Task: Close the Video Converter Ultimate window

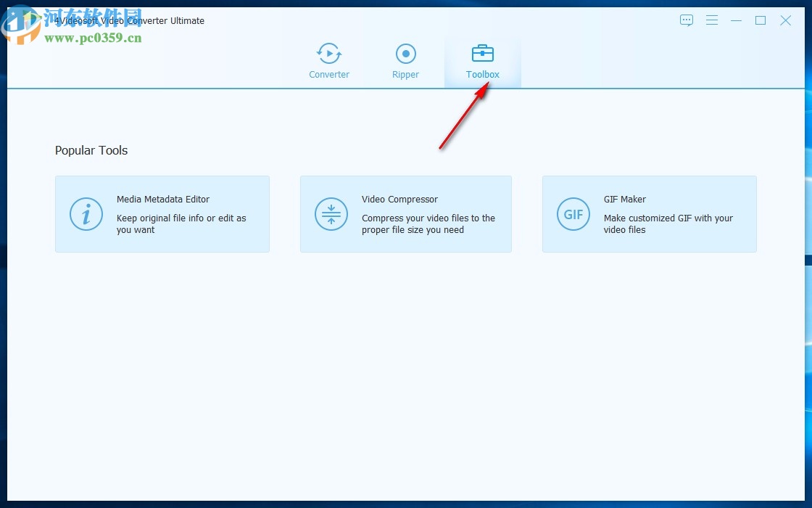Action: tap(786, 21)
